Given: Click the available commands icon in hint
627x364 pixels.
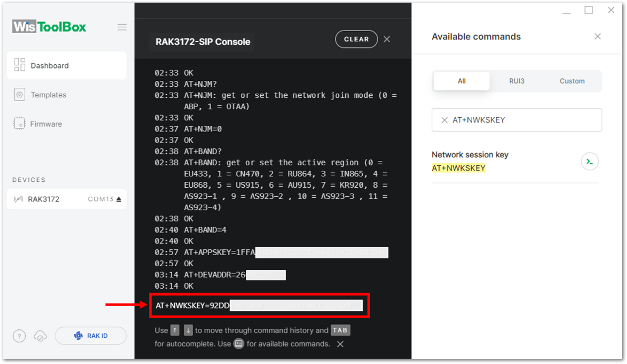Looking at the screenshot, I should tap(238, 343).
